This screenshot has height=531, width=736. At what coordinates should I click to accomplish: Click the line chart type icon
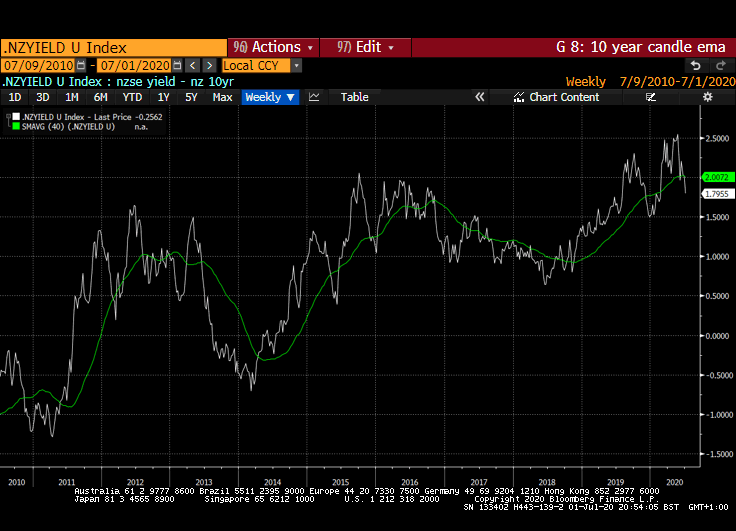314,97
